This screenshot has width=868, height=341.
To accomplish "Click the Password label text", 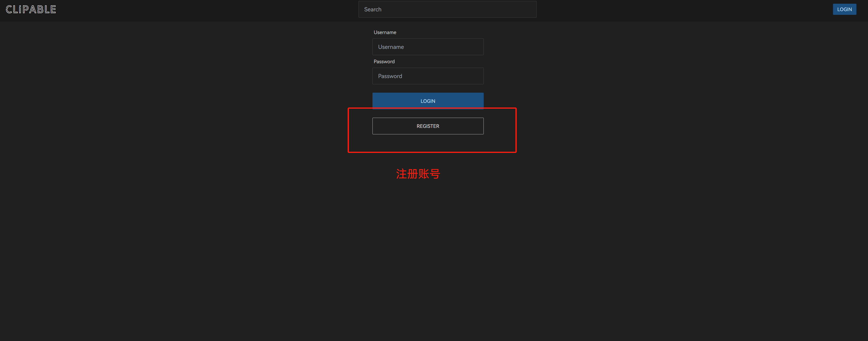I will [x=384, y=62].
